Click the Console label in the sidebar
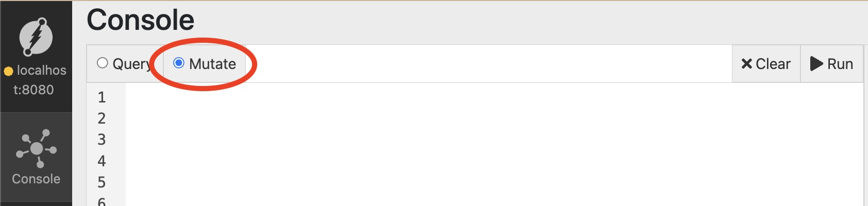The width and height of the screenshot is (868, 206). click(36, 179)
